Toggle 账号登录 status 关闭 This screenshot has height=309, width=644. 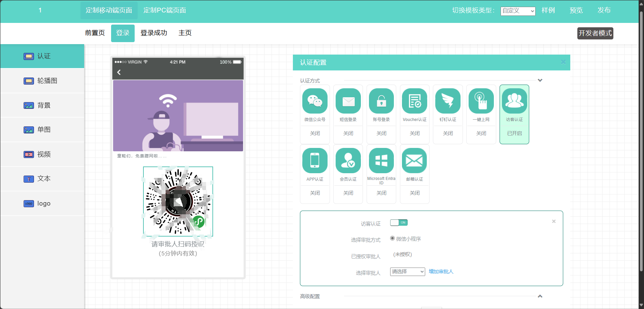click(x=381, y=133)
